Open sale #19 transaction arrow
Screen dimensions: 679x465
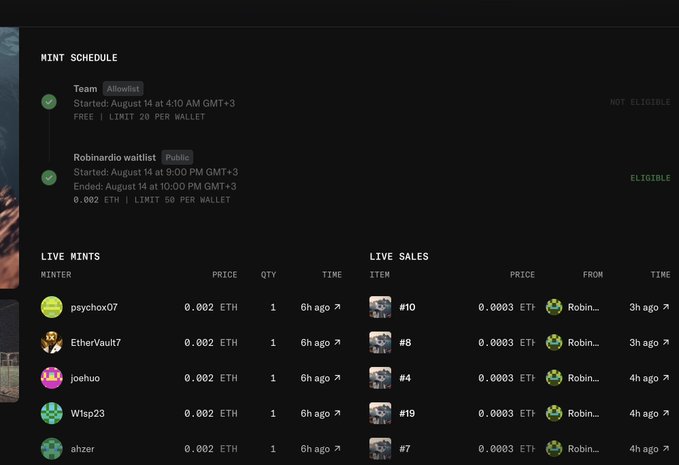[x=666, y=413]
